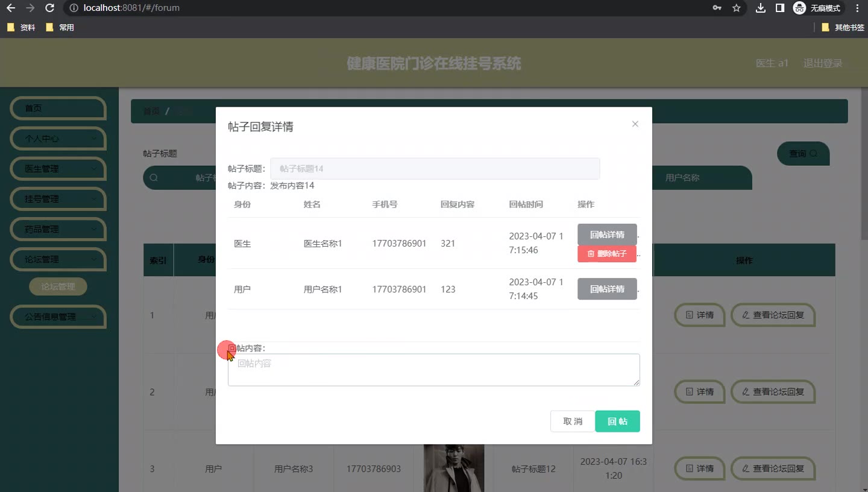Image resolution: width=868 pixels, height=492 pixels.
Task: Click the photo thumbnail in row 3
Action: (454, 468)
